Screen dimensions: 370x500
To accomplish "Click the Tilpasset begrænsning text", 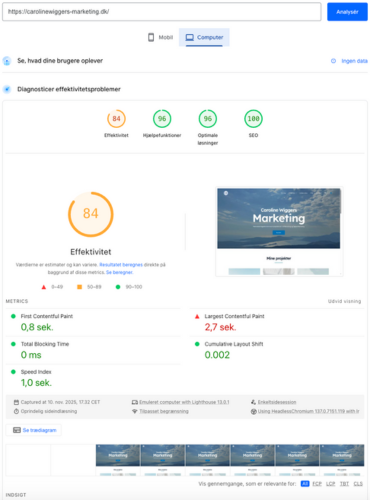I will 164,411.
